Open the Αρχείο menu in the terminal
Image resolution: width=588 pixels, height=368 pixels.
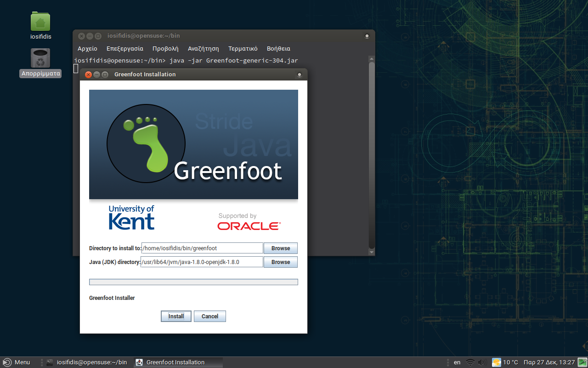click(x=87, y=48)
